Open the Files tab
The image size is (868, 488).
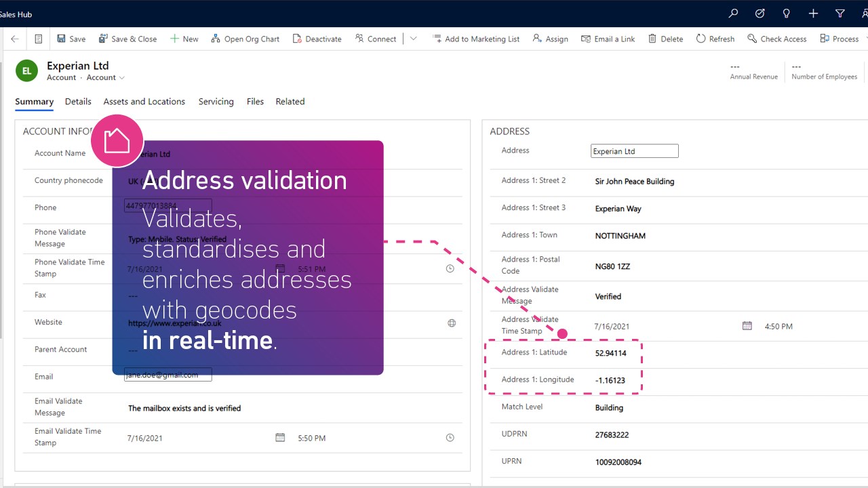pyautogui.click(x=255, y=102)
